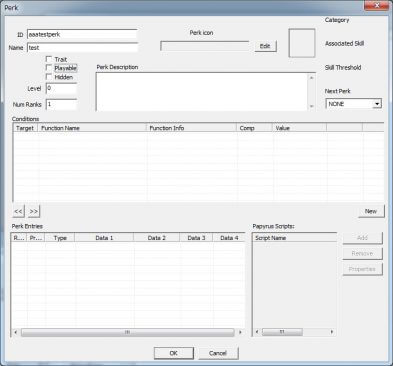Viewport: 393px width, 366px height.
Task: Click the Data 1 column header
Action: (x=104, y=238)
